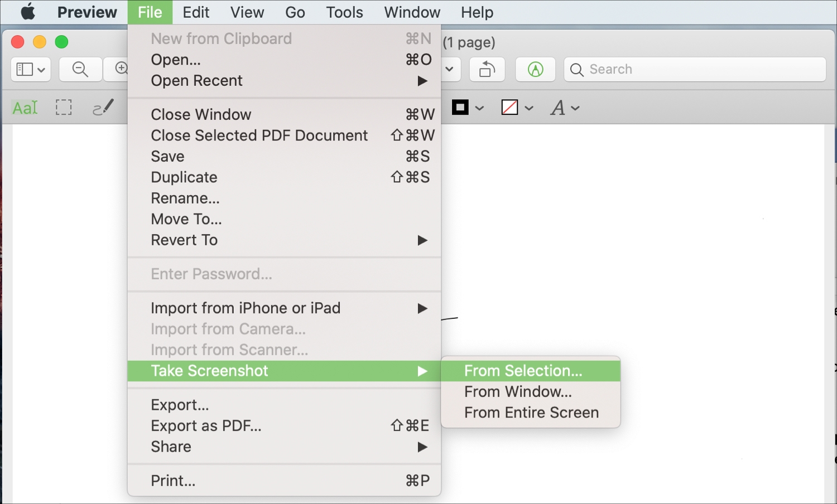Click the Take Screenshot menu item

[284, 371]
